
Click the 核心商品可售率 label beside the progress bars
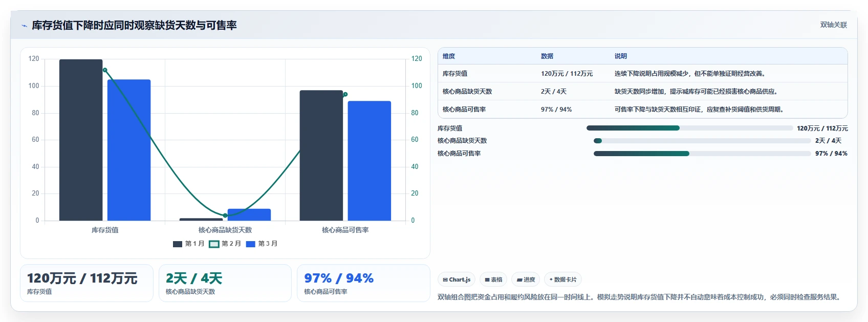pyautogui.click(x=459, y=154)
